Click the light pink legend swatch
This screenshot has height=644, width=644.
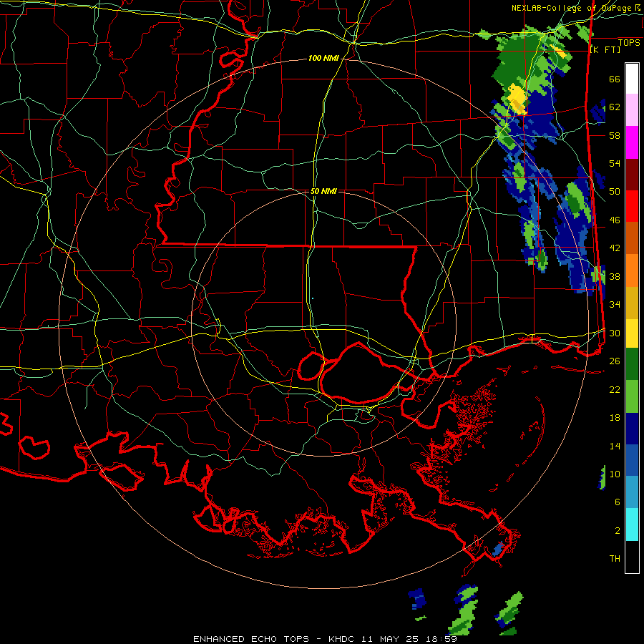[x=632, y=110]
